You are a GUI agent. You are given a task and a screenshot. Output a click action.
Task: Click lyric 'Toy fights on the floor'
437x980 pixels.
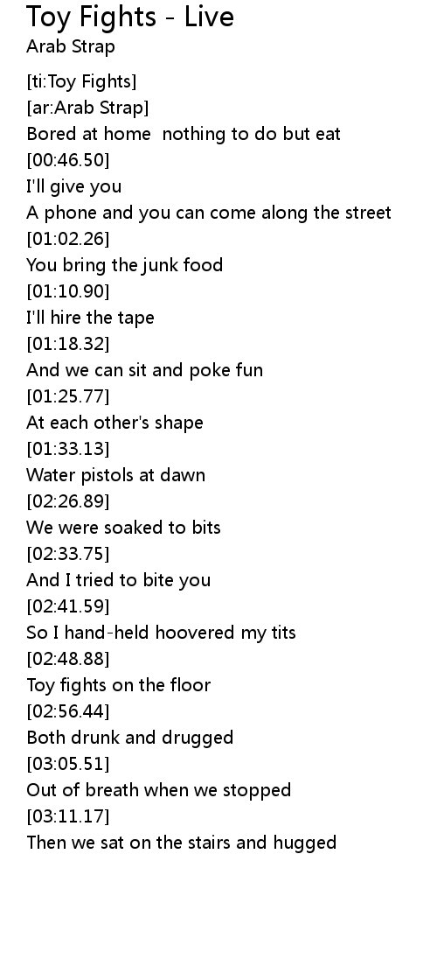(119, 685)
